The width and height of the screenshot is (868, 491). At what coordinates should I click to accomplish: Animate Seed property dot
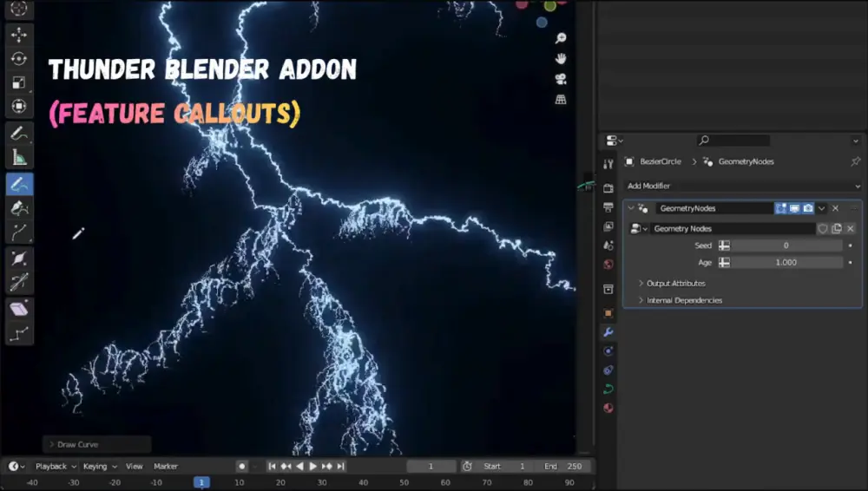coord(851,245)
